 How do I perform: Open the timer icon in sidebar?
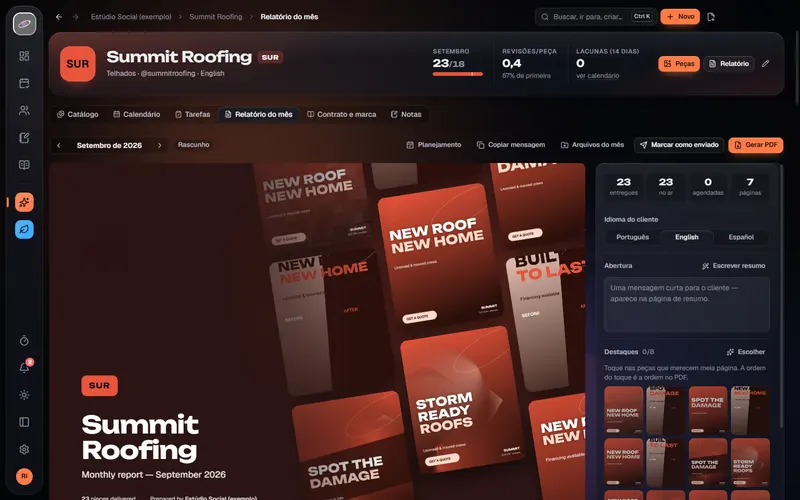24,340
